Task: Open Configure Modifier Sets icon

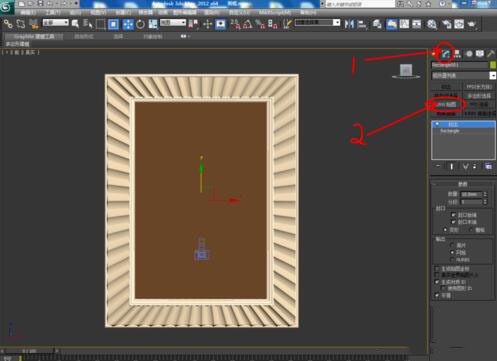Action: click(488, 166)
